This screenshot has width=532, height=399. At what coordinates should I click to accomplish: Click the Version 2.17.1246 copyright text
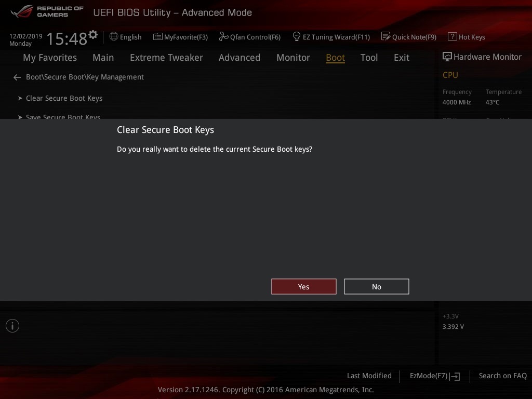coord(265,390)
